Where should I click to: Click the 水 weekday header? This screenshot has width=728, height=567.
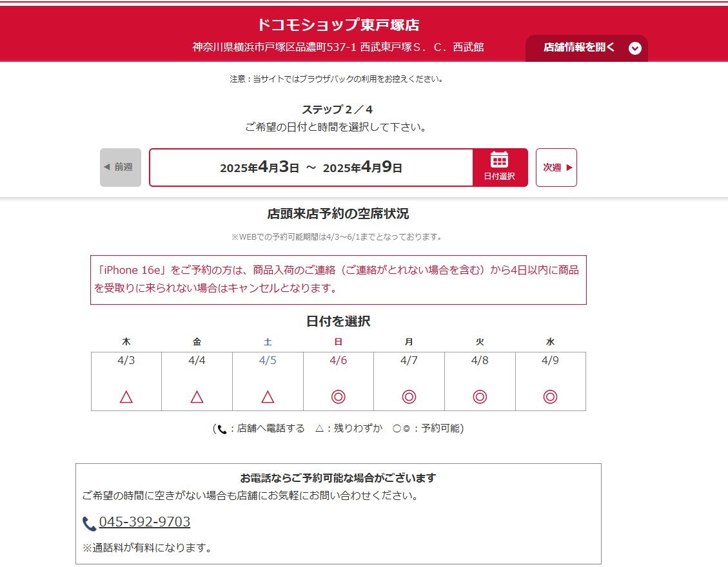pos(550,342)
